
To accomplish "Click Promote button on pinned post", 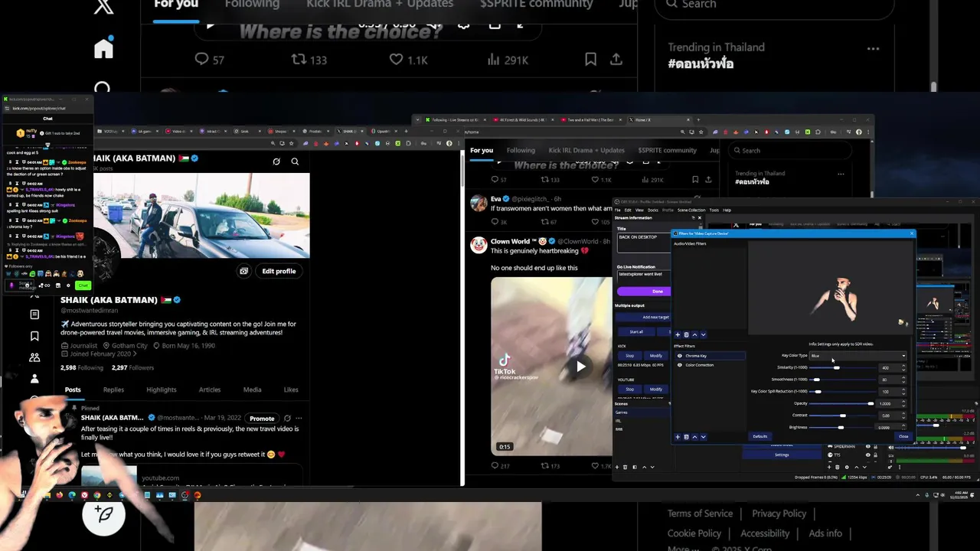I will (x=262, y=419).
